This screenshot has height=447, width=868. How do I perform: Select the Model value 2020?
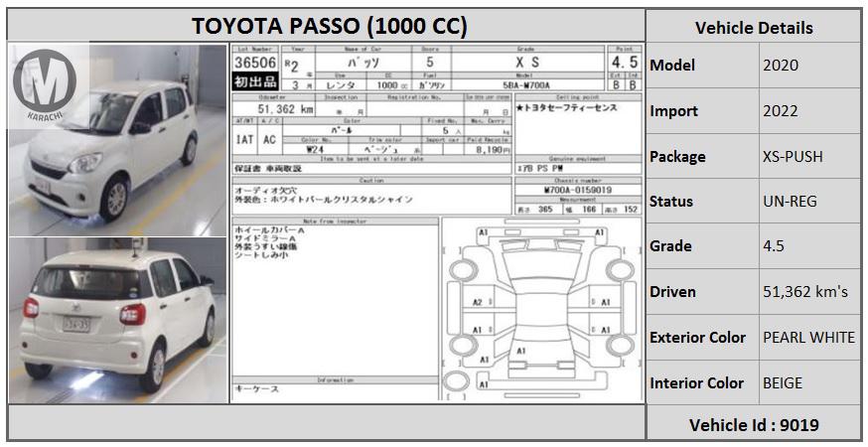(x=781, y=66)
